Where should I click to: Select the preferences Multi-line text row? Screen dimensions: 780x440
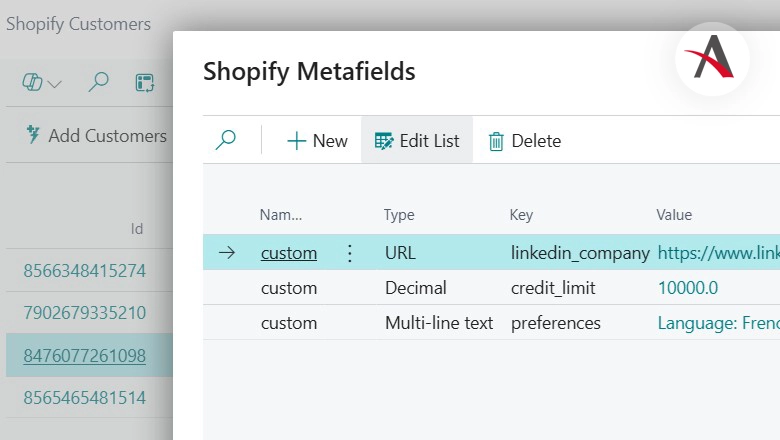click(x=439, y=323)
